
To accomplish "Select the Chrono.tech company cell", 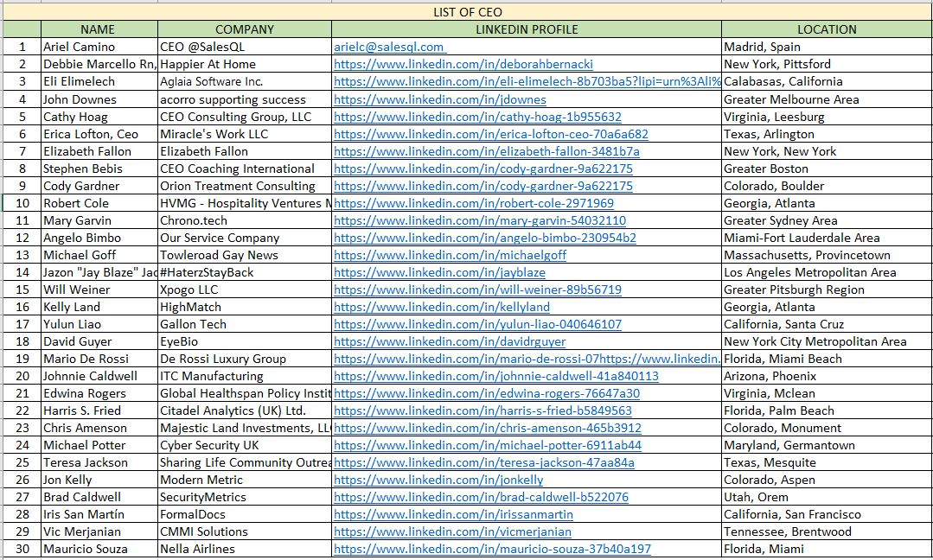I will point(245,220).
